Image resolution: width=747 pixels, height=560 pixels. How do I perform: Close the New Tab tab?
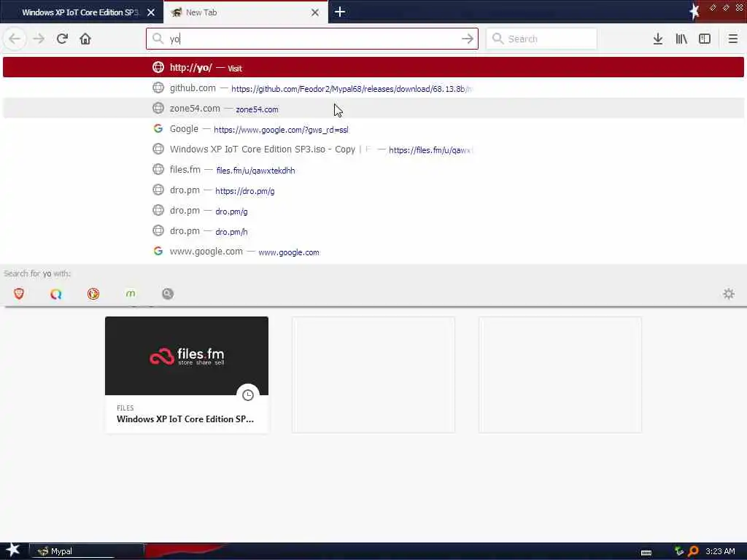pos(315,12)
